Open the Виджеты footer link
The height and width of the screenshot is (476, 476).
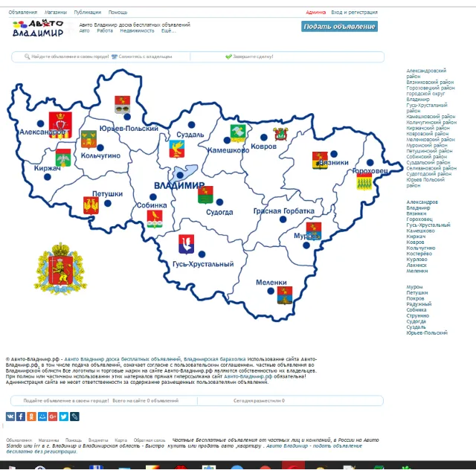tap(98, 440)
